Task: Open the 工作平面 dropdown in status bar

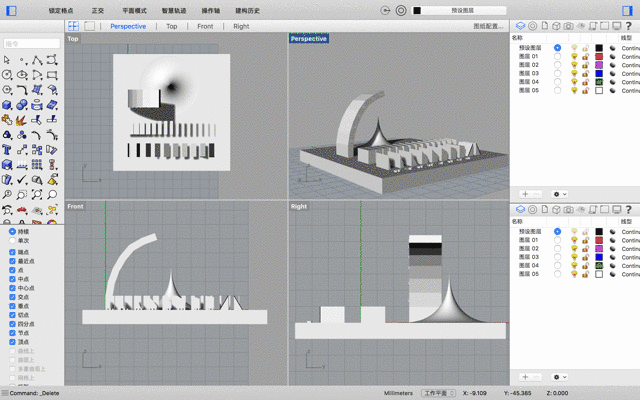Action: pyautogui.click(x=438, y=393)
